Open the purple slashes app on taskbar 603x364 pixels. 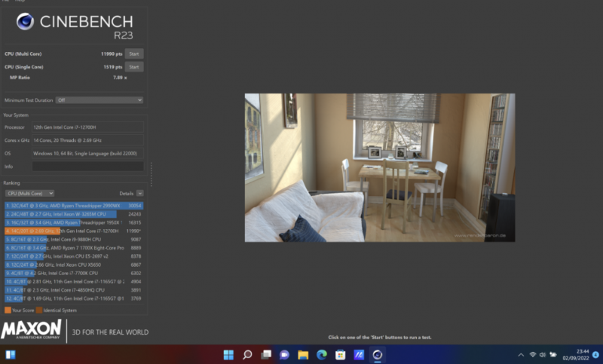pos(359,354)
